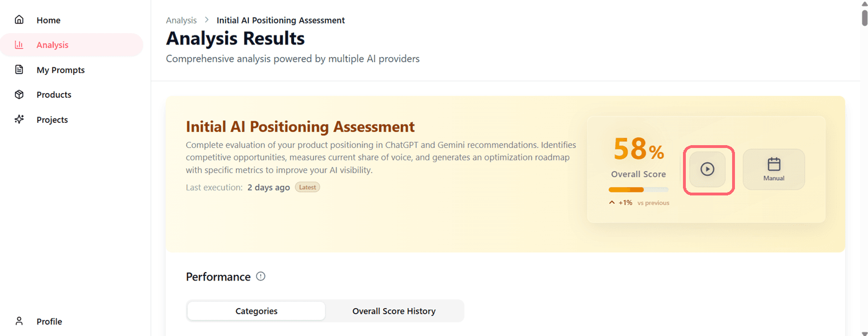Click the scrollbar up arrow
The height and width of the screenshot is (336, 868).
coord(864,3)
